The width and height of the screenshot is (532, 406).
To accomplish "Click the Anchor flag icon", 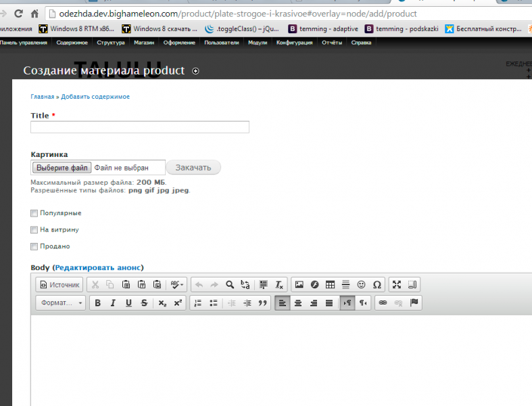I will click(x=414, y=302).
